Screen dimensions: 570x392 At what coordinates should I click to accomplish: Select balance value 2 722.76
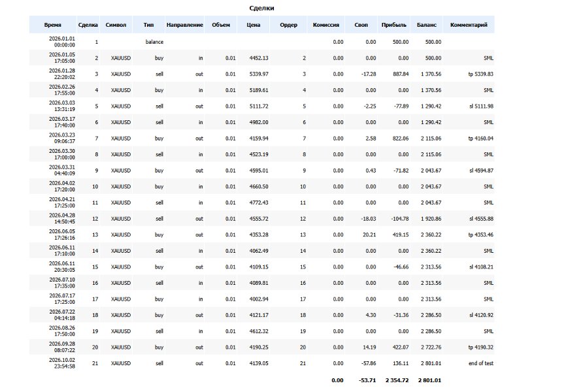pos(431,347)
